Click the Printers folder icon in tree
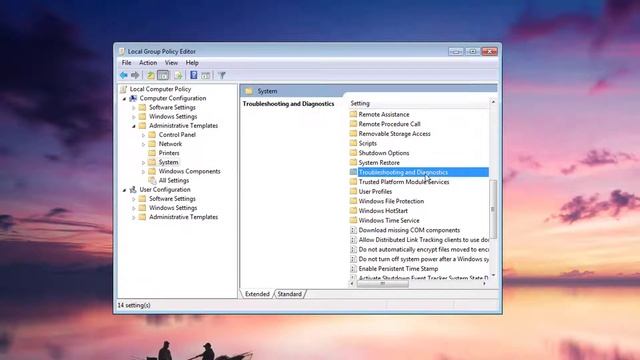The width and height of the screenshot is (640, 360). [152, 153]
